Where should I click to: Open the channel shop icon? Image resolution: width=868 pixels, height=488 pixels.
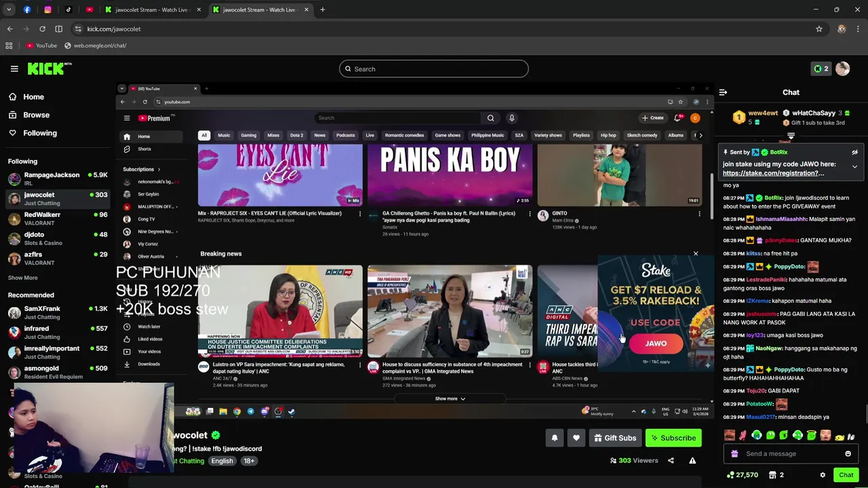pos(776,475)
